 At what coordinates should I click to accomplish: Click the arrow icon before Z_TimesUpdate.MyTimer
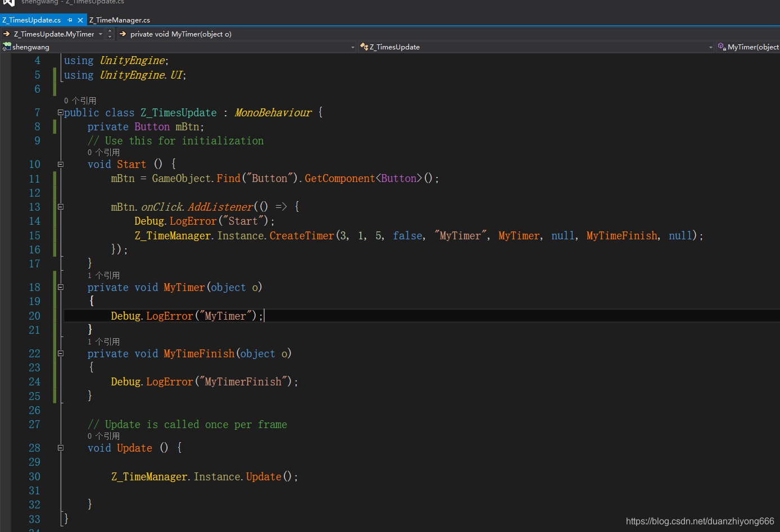pyautogui.click(x=7, y=34)
